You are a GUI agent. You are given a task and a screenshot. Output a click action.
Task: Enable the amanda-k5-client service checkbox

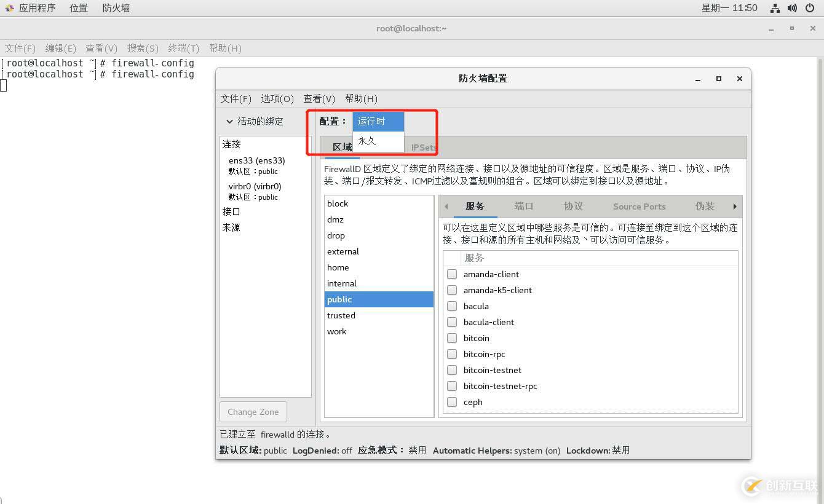pyautogui.click(x=452, y=290)
